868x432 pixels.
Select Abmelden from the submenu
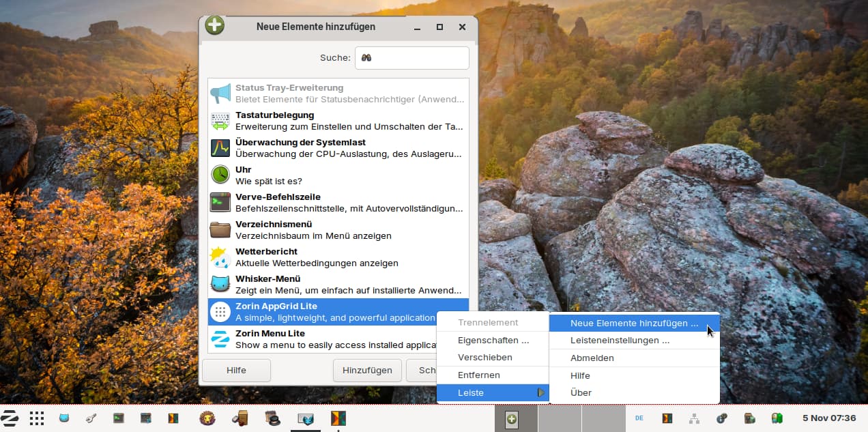(x=592, y=358)
